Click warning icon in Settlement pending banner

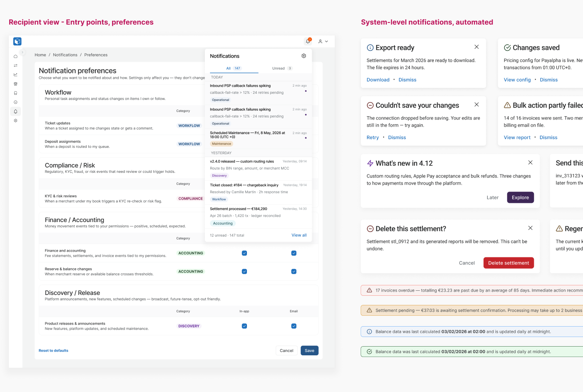point(369,310)
